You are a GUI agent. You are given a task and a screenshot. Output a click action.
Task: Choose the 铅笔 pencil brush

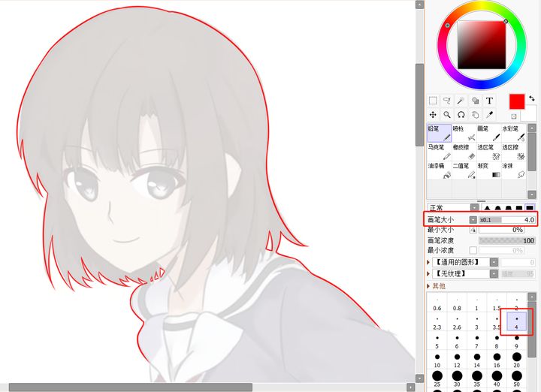click(440, 133)
